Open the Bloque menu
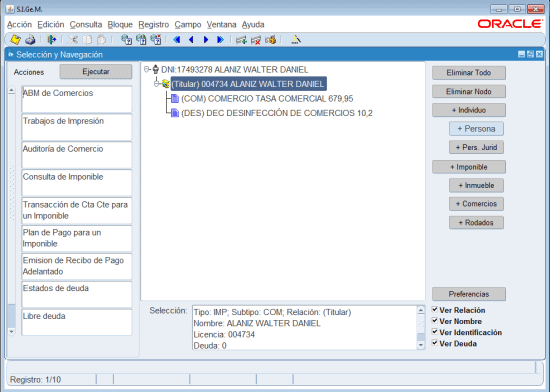The image size is (550, 392). 120,25
